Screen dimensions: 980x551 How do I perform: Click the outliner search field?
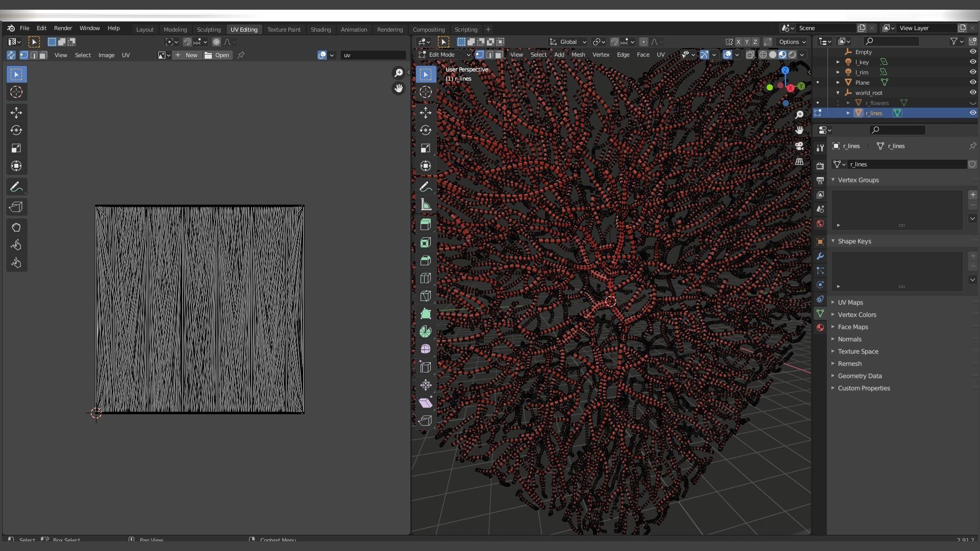click(891, 41)
